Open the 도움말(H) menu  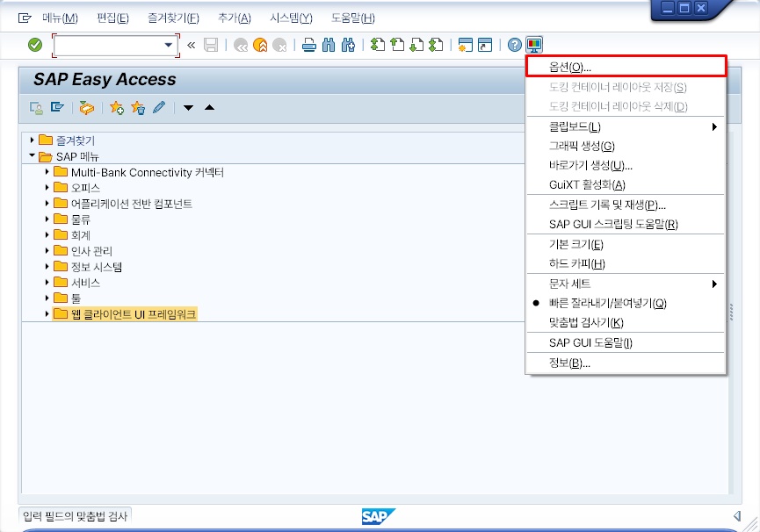tap(353, 18)
